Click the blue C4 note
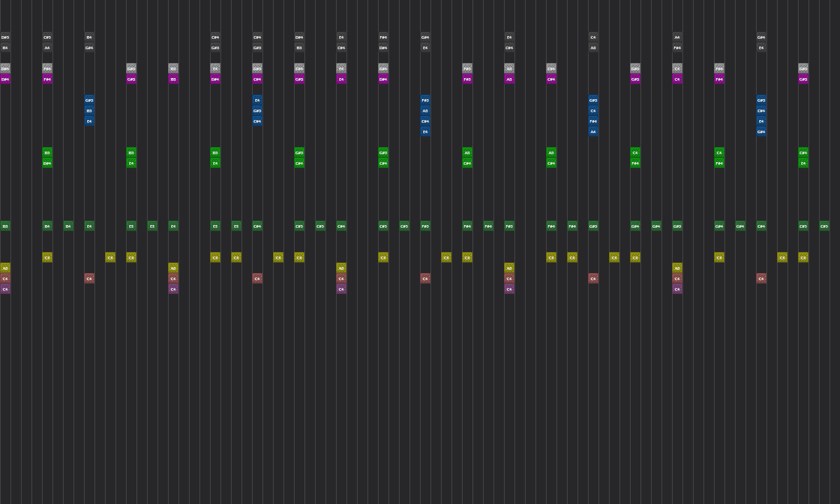Viewport: 840px width, 504px height. pyautogui.click(x=593, y=111)
